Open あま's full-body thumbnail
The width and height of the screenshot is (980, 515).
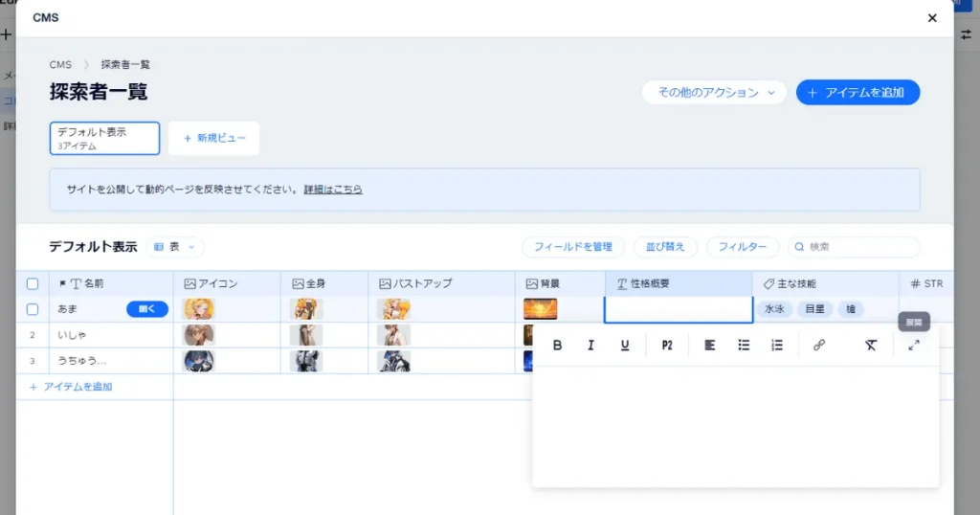(x=306, y=309)
